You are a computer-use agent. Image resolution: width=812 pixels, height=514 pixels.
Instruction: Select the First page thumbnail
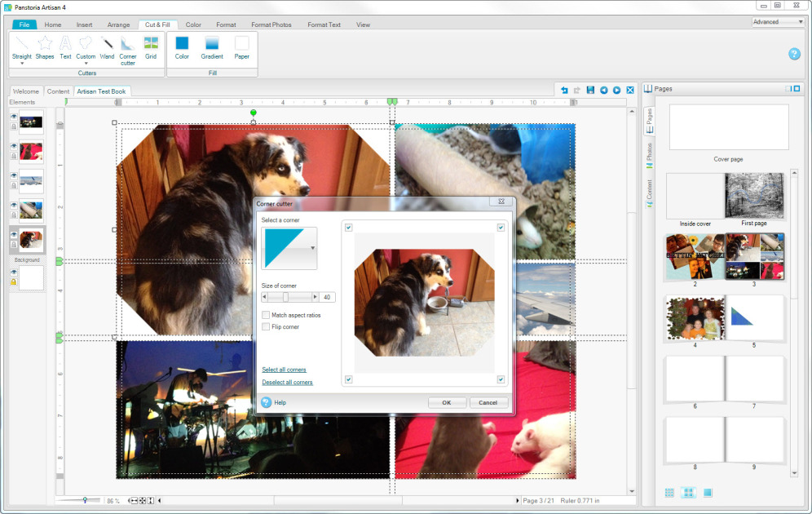coord(754,196)
